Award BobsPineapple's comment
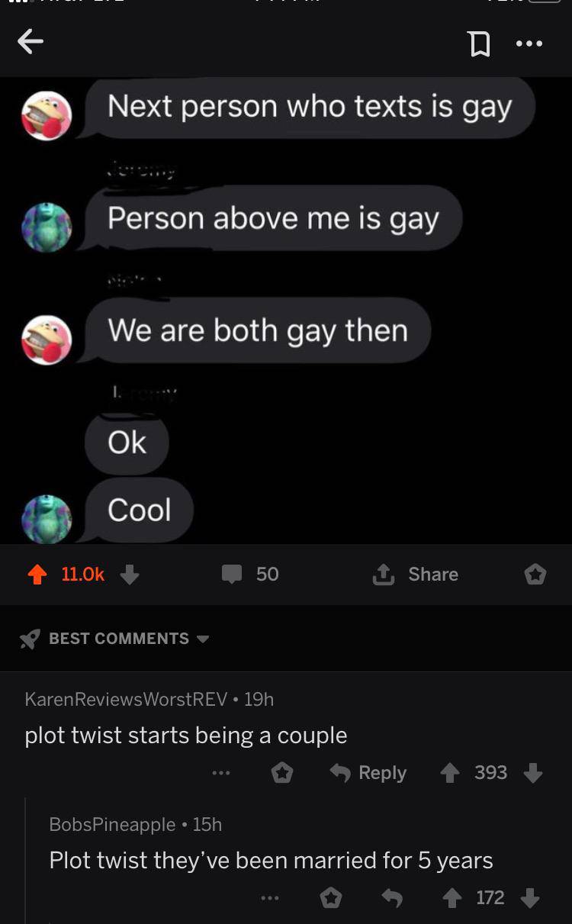572x924 pixels. tap(331, 898)
